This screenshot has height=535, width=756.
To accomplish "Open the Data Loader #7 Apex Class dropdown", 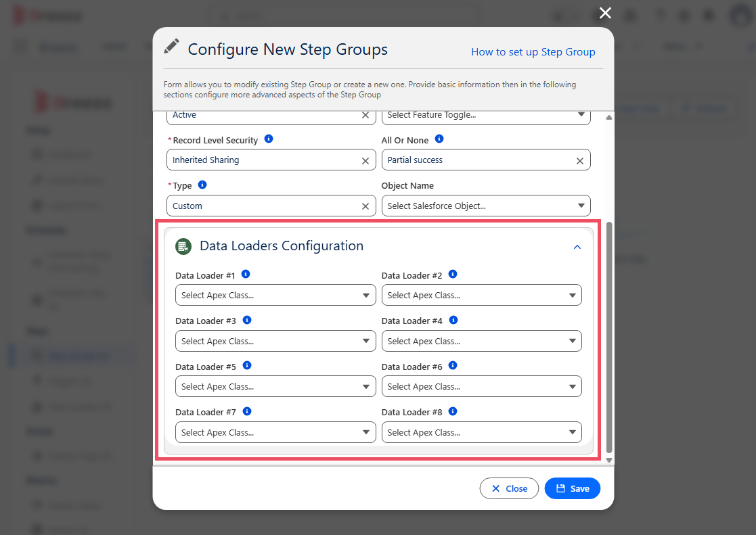I will coord(275,432).
